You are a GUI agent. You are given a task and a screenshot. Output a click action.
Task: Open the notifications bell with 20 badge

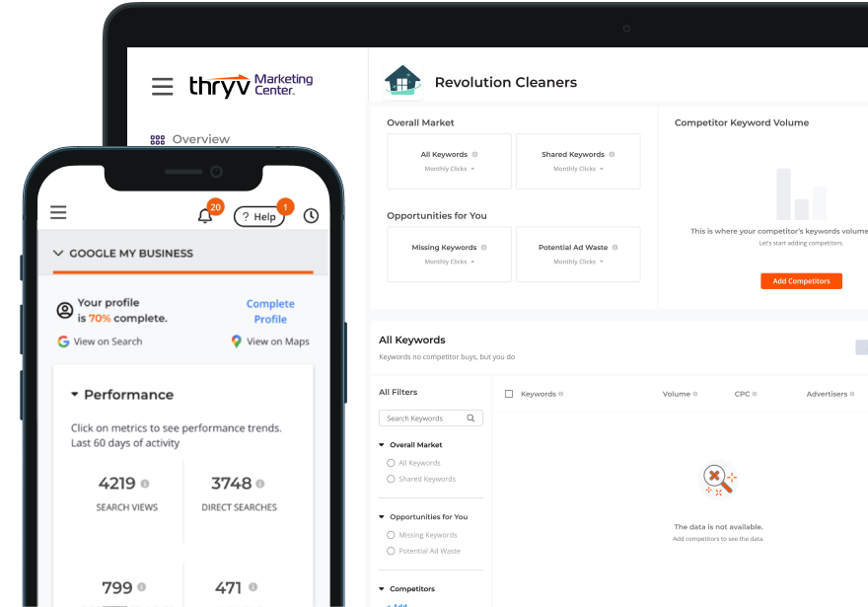205,215
